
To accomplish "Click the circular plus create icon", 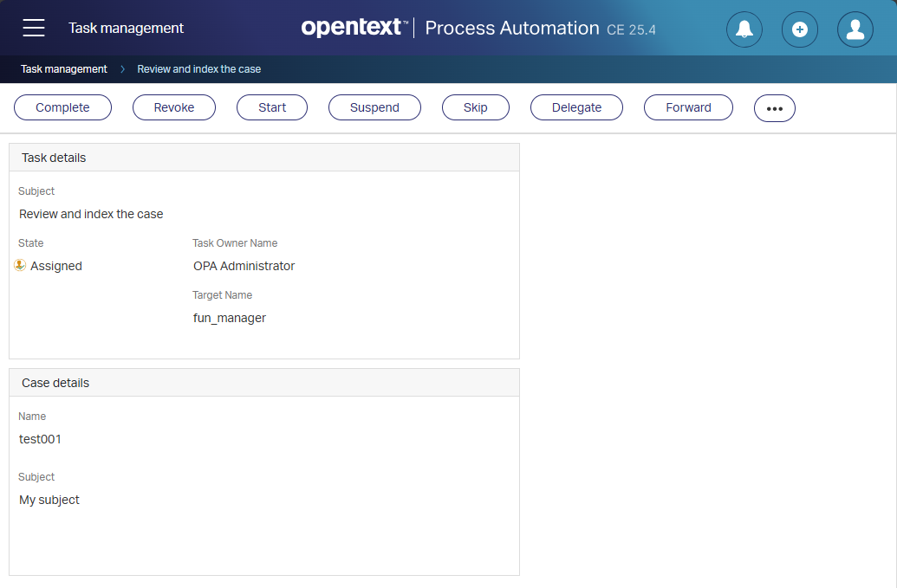I will click(x=799, y=29).
